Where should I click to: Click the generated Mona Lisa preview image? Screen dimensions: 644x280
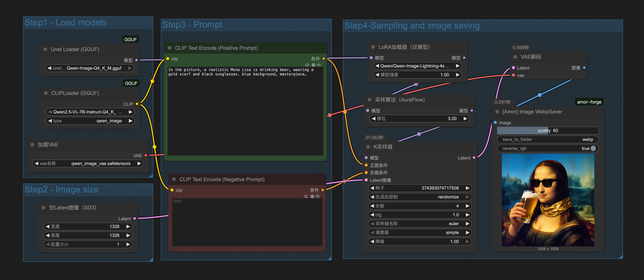click(548, 200)
